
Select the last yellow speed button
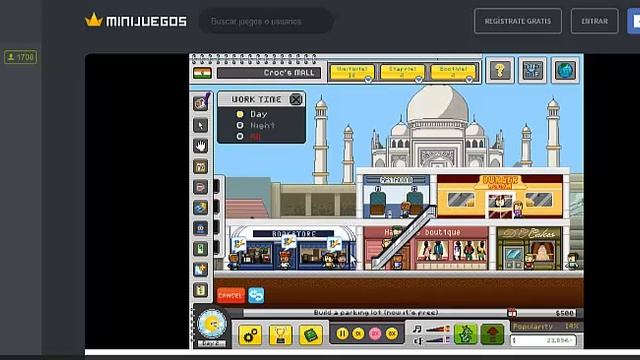click(x=391, y=334)
